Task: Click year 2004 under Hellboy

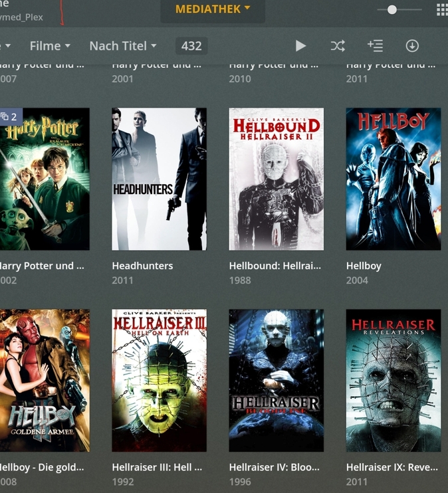Action: (x=357, y=280)
